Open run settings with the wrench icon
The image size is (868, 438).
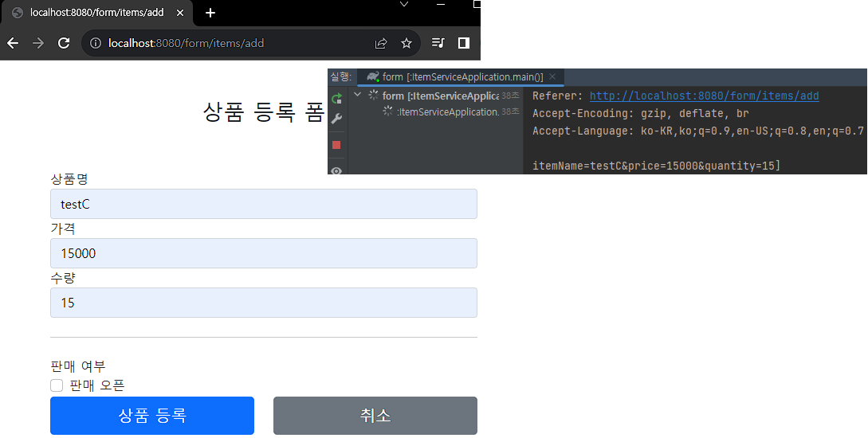pos(336,119)
